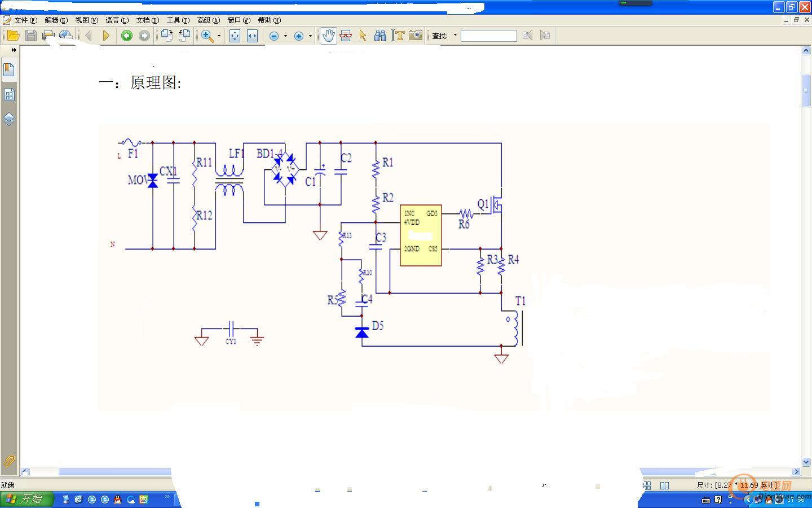
Task: Select the Snapshot camera tool
Action: coord(416,36)
